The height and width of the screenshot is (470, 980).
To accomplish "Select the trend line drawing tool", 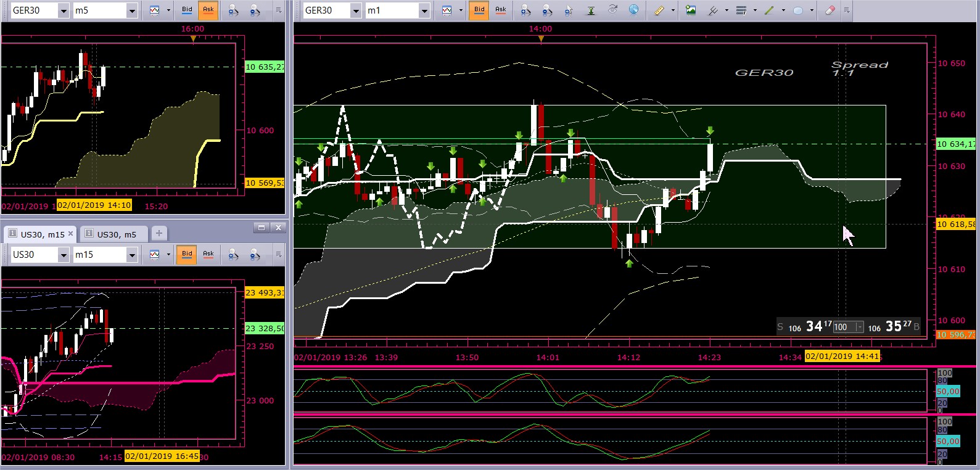I will coord(769,10).
